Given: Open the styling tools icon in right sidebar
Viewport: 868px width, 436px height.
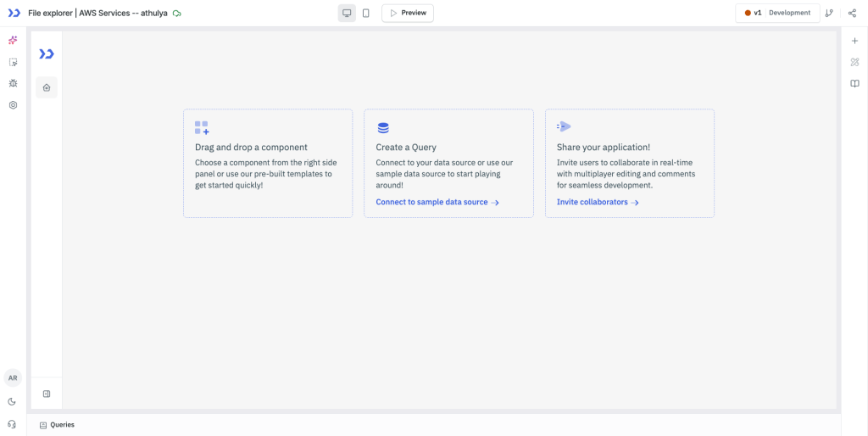Looking at the screenshot, I should pyautogui.click(x=854, y=62).
